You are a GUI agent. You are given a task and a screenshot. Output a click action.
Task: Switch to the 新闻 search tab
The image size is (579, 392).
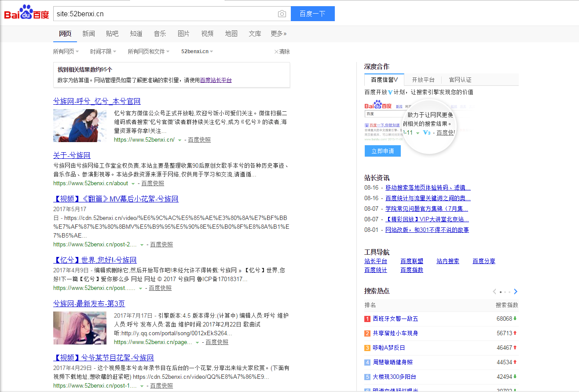pyautogui.click(x=88, y=33)
